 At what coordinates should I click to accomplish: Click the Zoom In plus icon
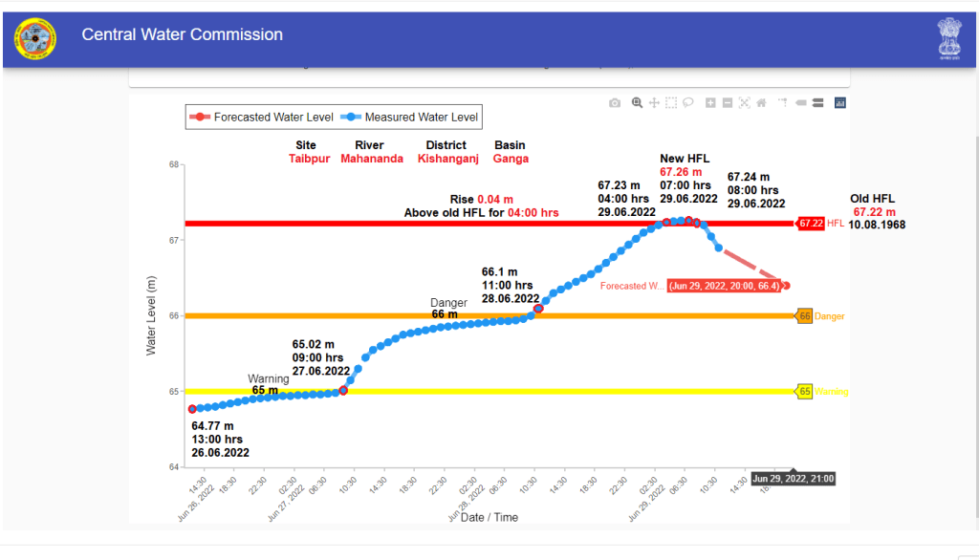click(710, 103)
